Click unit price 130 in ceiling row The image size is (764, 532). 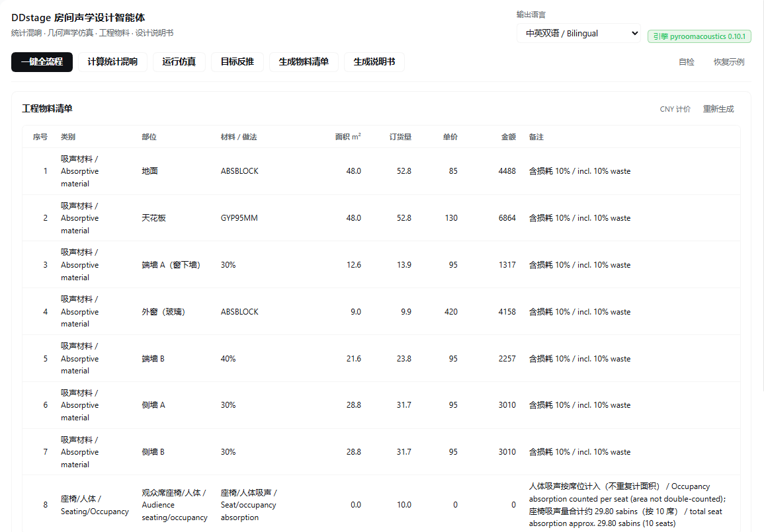tap(451, 218)
